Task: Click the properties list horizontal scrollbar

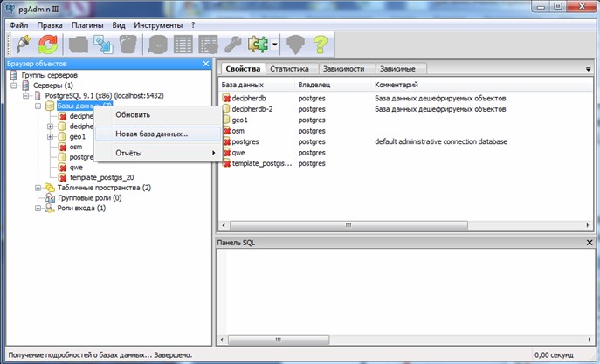Action: point(349,225)
